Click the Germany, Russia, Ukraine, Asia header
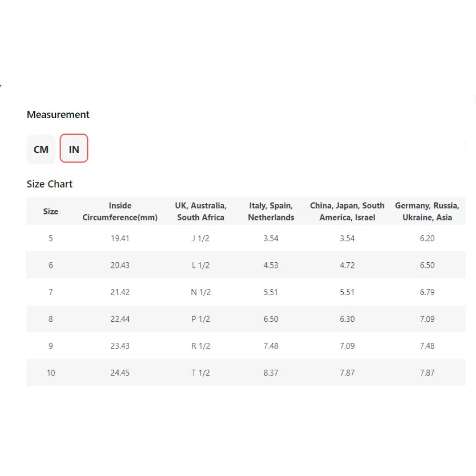This screenshot has width=476, height=476. coord(427,211)
